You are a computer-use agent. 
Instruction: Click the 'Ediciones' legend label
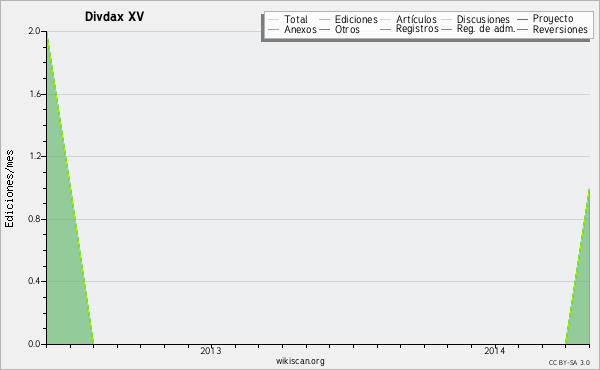point(356,19)
